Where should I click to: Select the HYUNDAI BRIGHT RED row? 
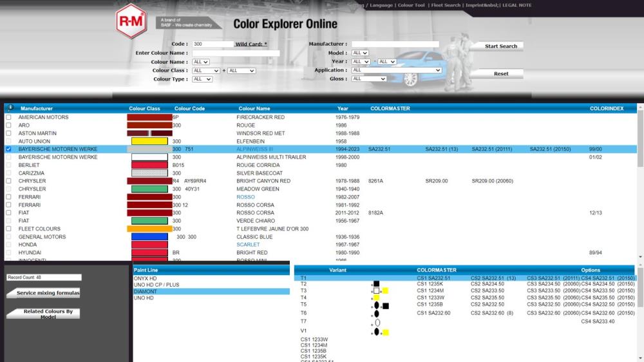coord(320,252)
